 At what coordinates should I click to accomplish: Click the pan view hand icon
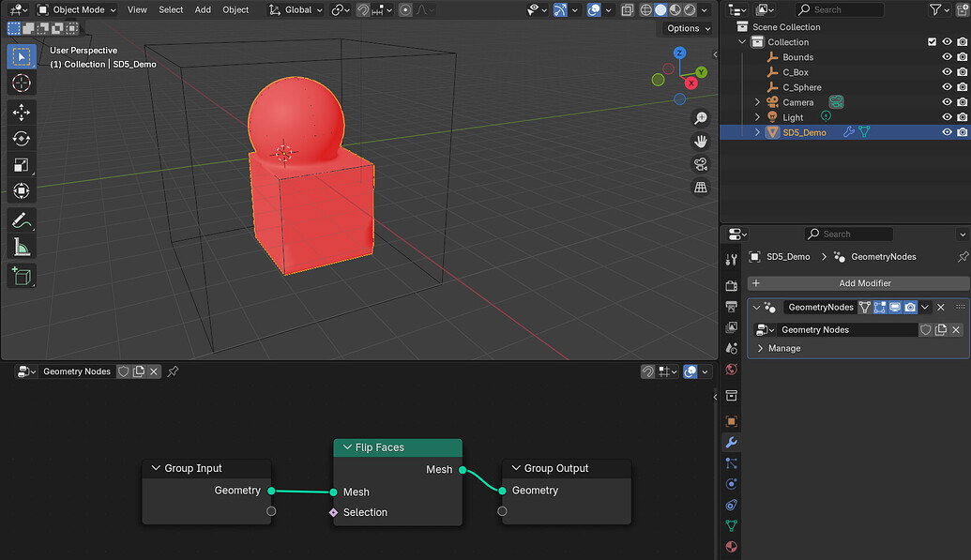click(x=701, y=142)
